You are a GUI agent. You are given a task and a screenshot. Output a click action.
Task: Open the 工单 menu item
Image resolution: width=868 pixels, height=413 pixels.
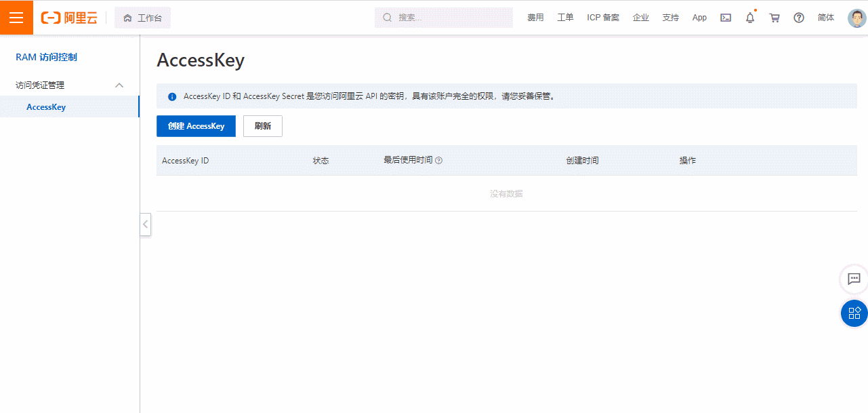(565, 18)
